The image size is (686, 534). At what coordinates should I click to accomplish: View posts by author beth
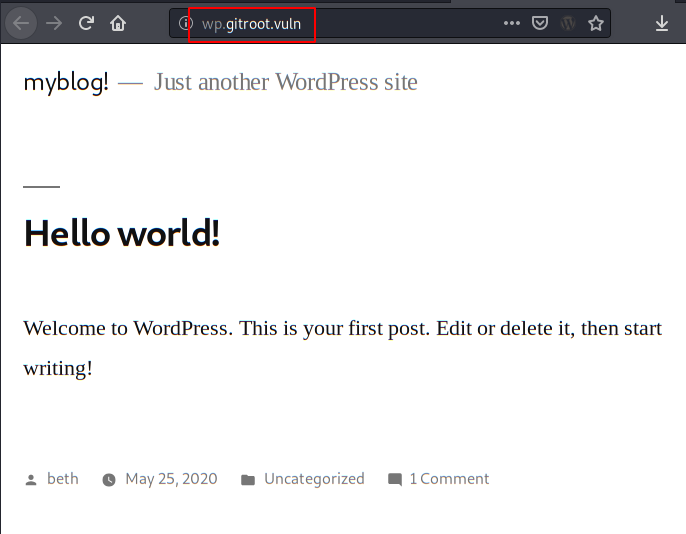63,479
